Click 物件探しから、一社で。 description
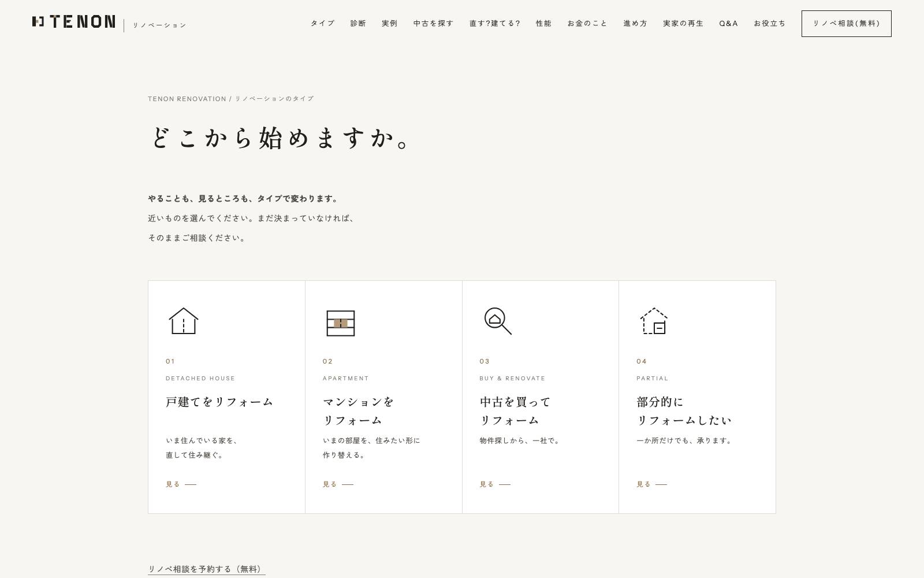 click(x=520, y=440)
